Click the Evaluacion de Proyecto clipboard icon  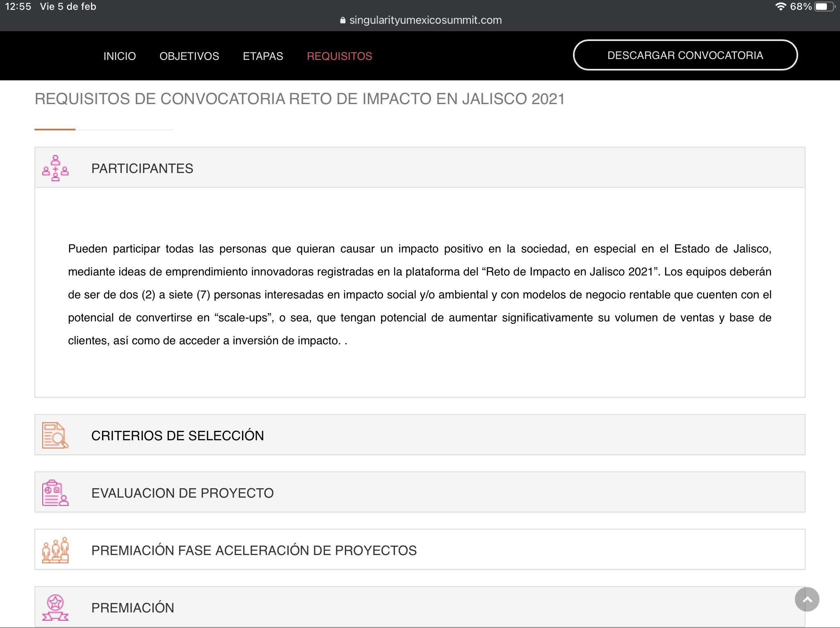(x=55, y=493)
